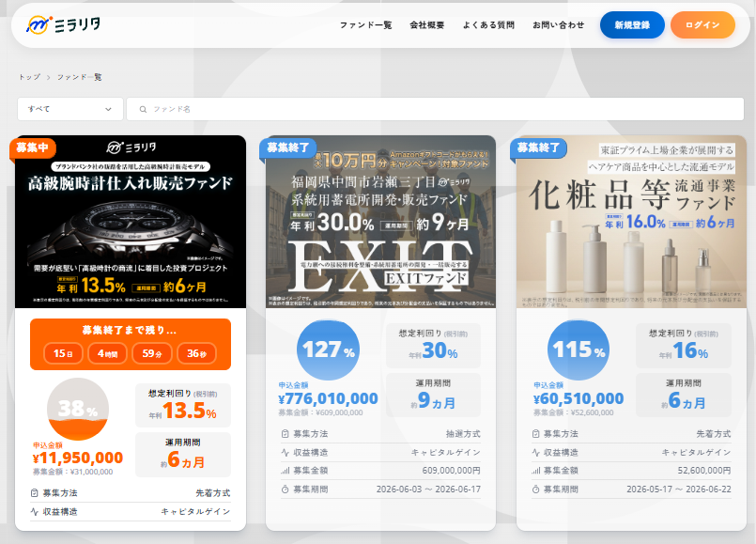Click the 4時間 countdown box
Screen dimensions: 756x544
(x=107, y=353)
